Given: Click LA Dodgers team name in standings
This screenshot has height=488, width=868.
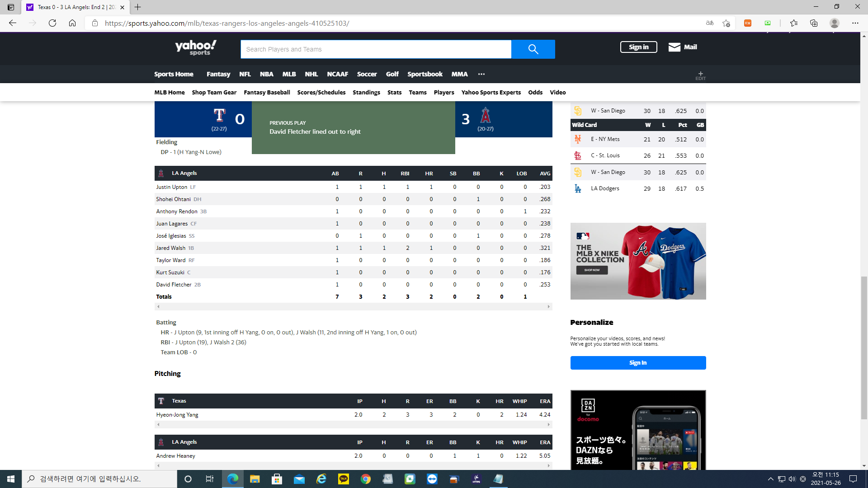Looking at the screenshot, I should [x=605, y=188].
